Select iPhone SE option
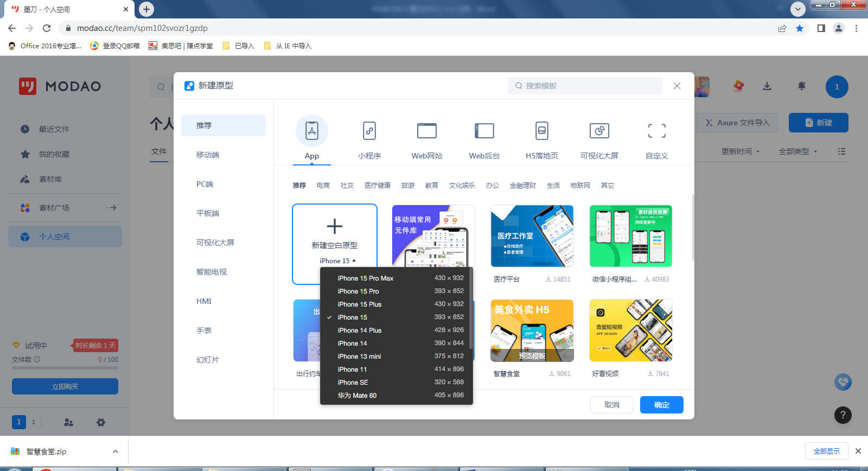Image resolution: width=868 pixels, height=471 pixels. coord(397,382)
